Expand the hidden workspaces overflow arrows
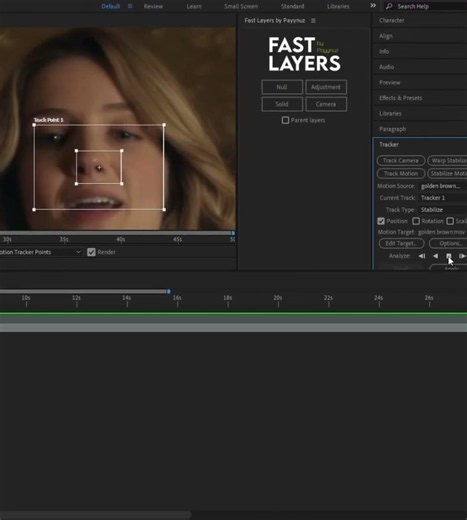The image size is (467, 520). 373,6
